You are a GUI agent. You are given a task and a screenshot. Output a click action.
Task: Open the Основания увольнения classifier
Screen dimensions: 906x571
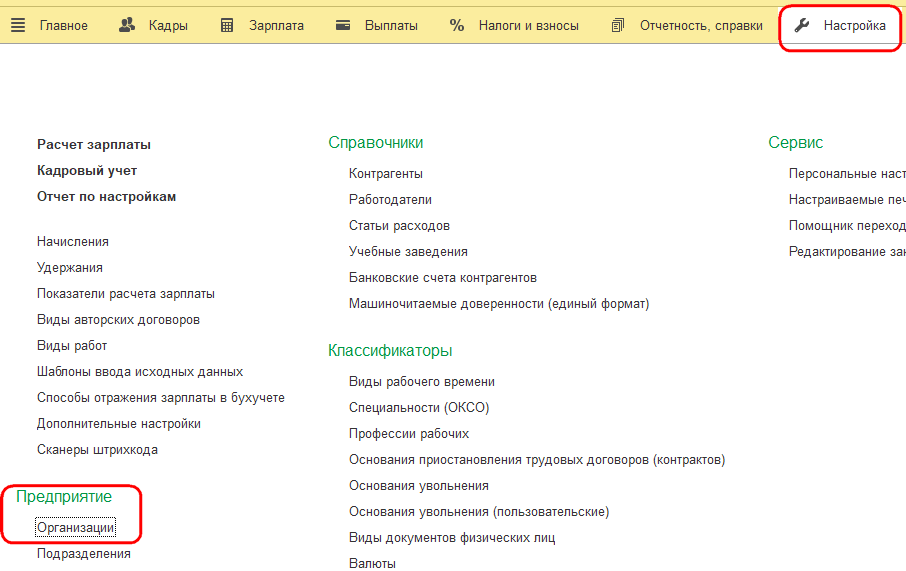[418, 485]
